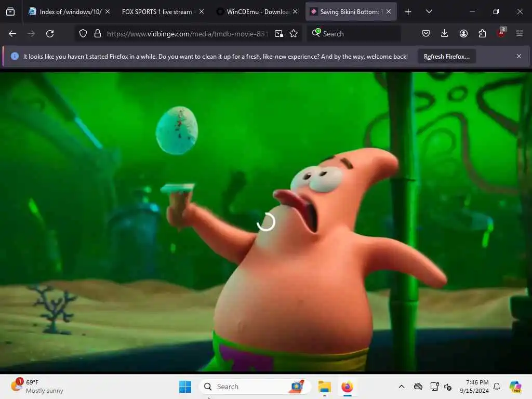Click the vidbinge.com URL address field
Screen dimensions: 532x399
click(x=187, y=34)
